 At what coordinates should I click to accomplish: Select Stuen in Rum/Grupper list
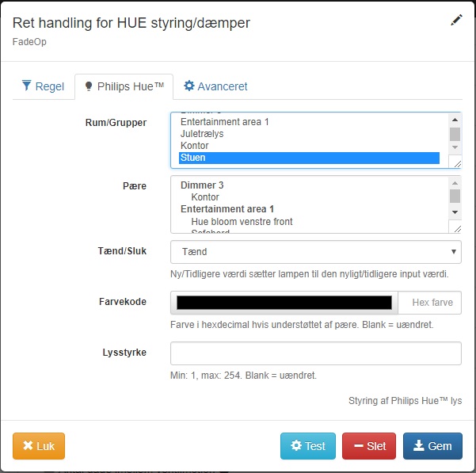click(x=309, y=158)
